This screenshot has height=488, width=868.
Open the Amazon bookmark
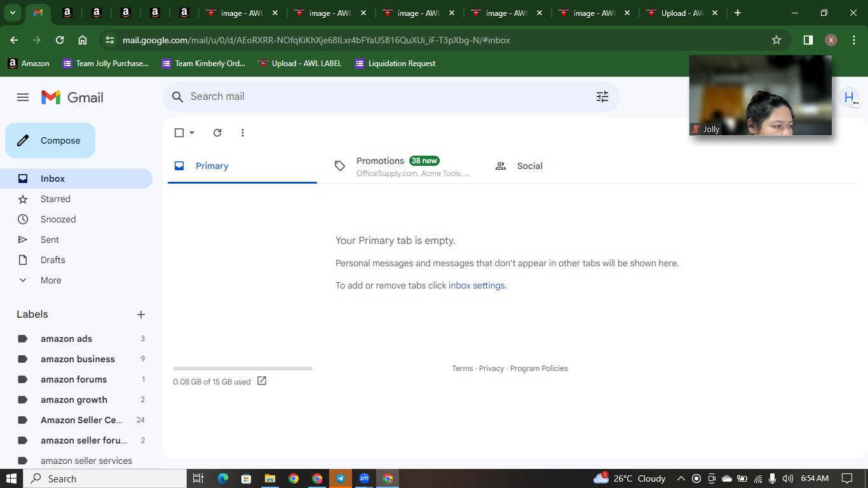point(29,64)
